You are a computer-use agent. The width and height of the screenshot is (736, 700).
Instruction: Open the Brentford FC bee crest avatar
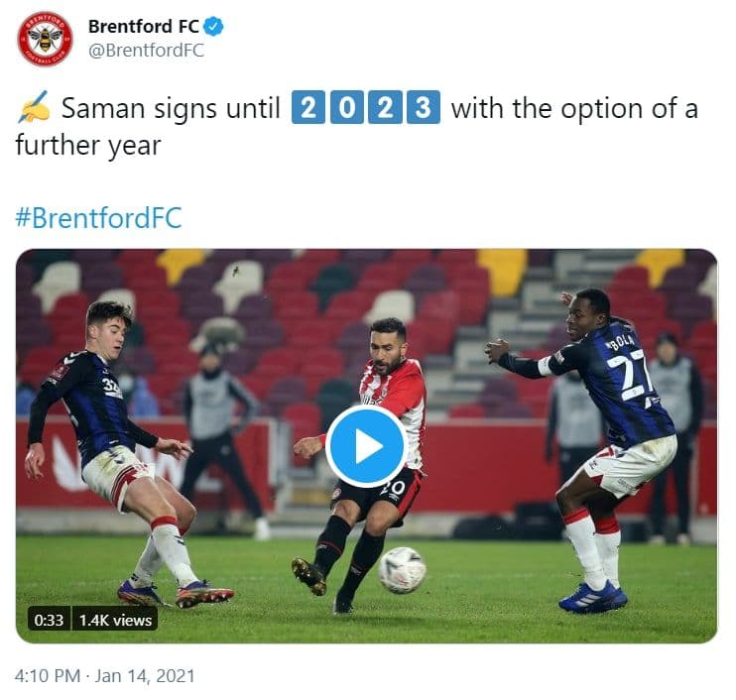[45, 39]
